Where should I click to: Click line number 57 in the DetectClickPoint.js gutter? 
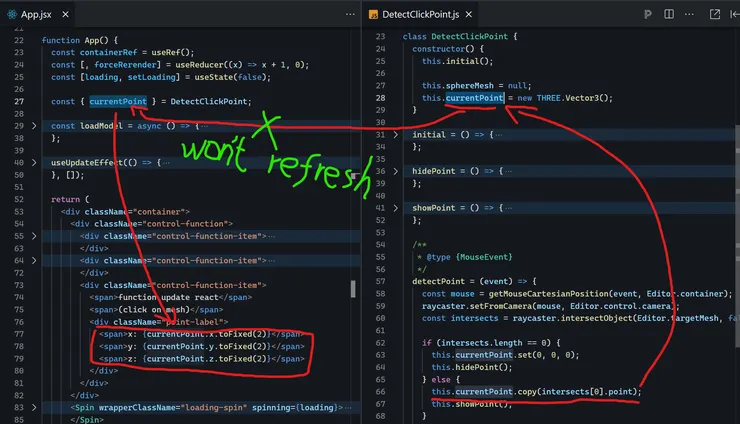click(380, 281)
